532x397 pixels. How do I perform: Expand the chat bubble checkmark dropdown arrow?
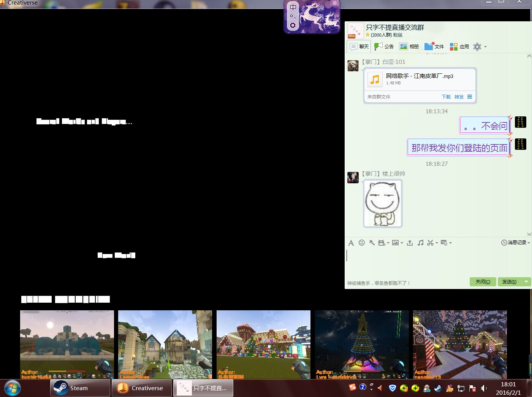(x=450, y=243)
